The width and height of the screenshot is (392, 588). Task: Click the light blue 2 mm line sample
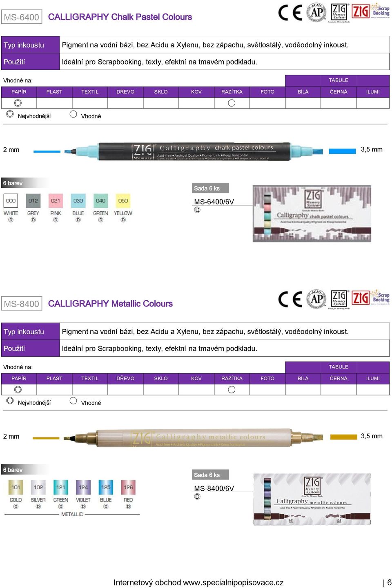47,151
